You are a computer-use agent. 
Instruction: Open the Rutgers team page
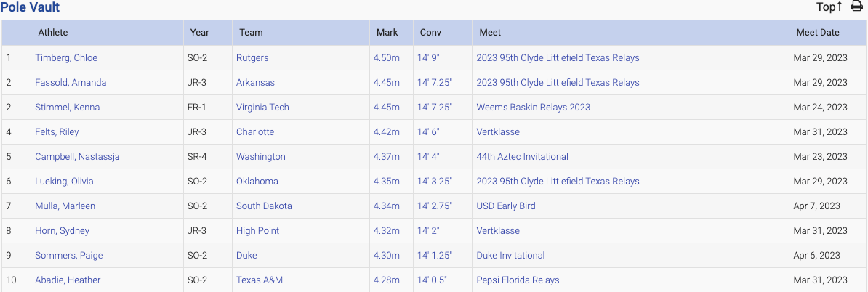click(x=252, y=58)
